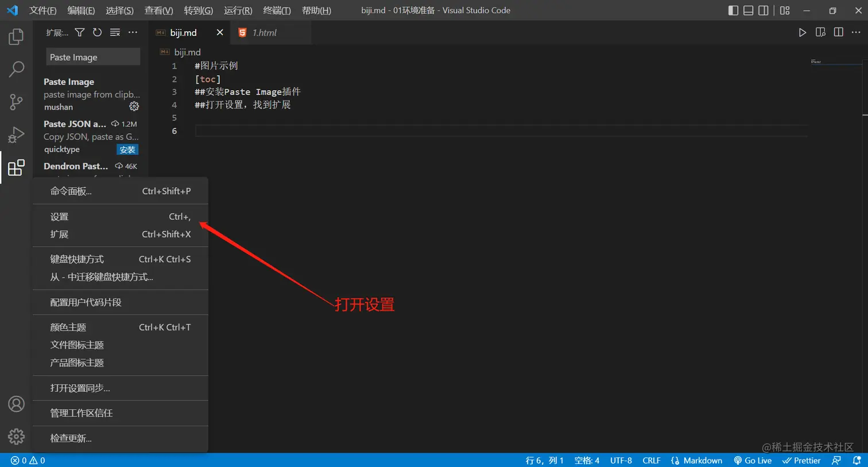The image size is (868, 467).
Task: Open the Accounts icon in activity bar
Action: click(16, 404)
